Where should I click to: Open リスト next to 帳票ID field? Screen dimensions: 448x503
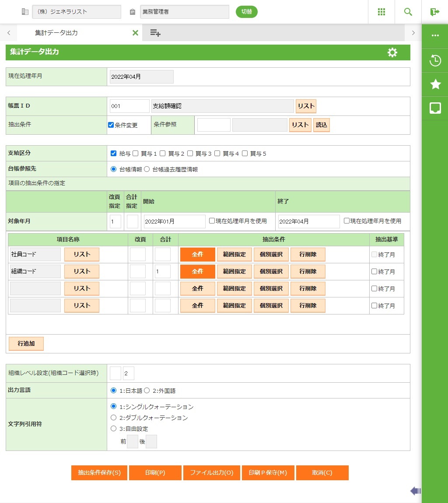[306, 106]
